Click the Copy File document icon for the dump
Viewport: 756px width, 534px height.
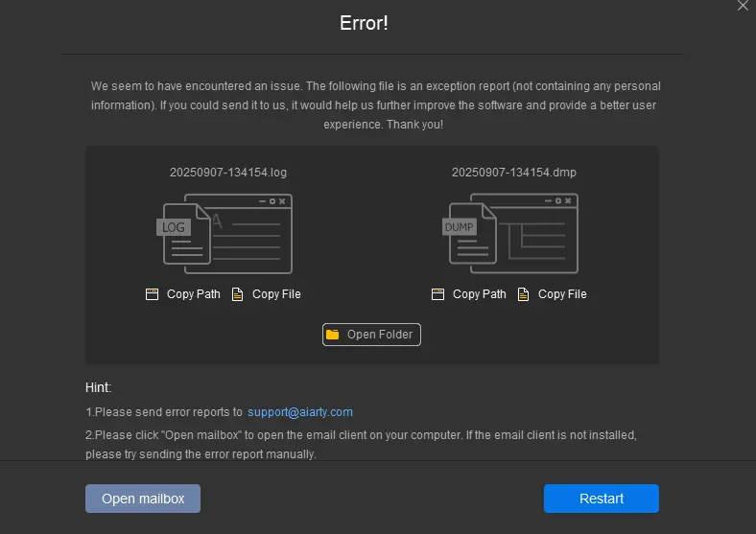[x=523, y=294]
